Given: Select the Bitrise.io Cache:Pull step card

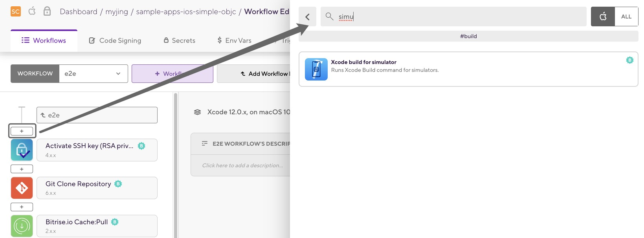Looking at the screenshot, I should coord(97,226).
